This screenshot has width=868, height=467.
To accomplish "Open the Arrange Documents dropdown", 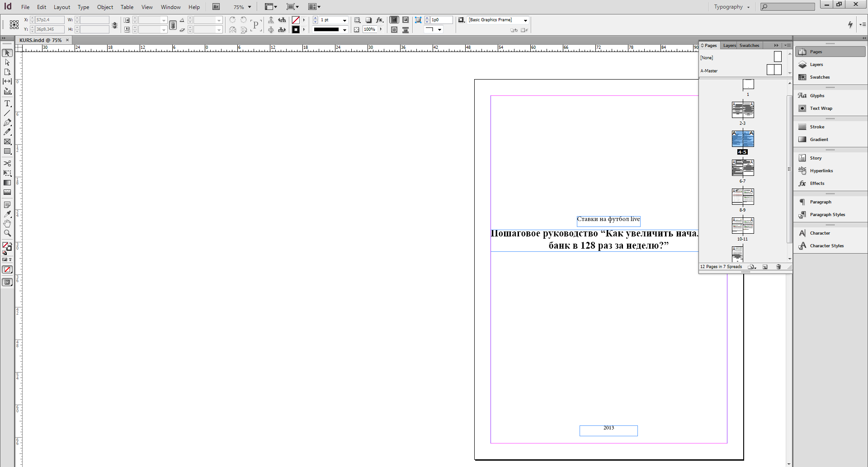I will point(314,7).
